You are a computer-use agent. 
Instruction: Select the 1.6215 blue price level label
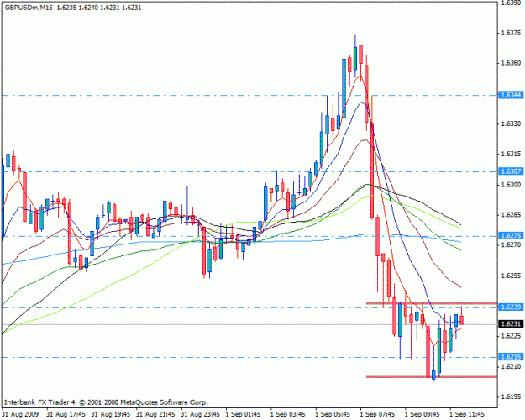[511, 357]
